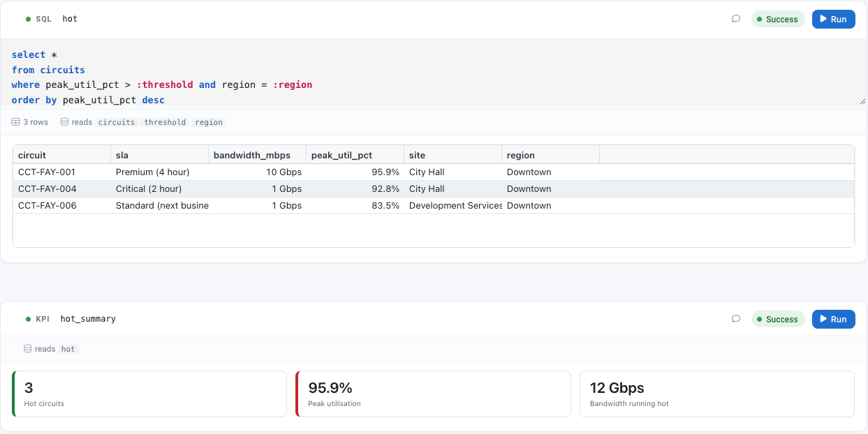Sort by bandwidth_mbps column header
Viewport: 868px width, 434px height.
258,155
